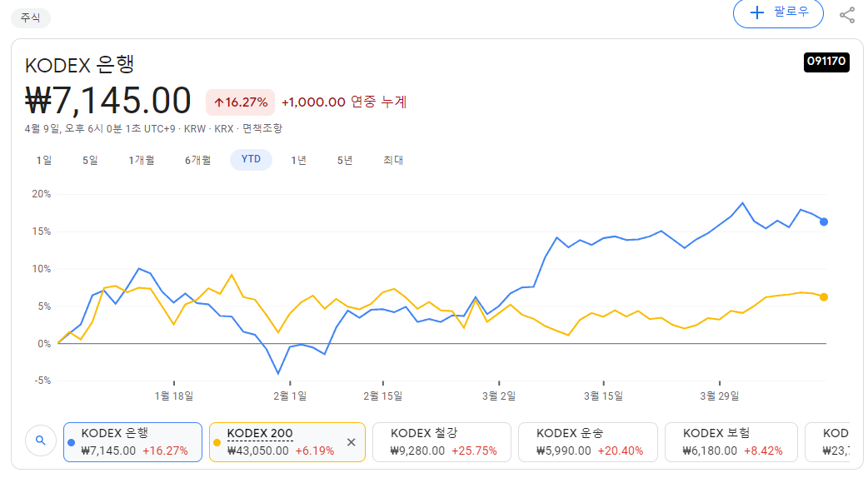Select the 1개월 time range

pos(142,160)
